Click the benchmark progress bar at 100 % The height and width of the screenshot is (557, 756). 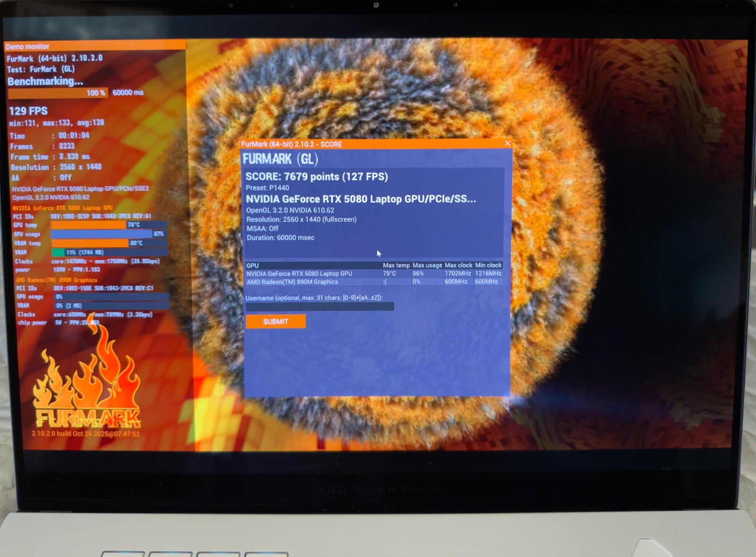click(58, 93)
